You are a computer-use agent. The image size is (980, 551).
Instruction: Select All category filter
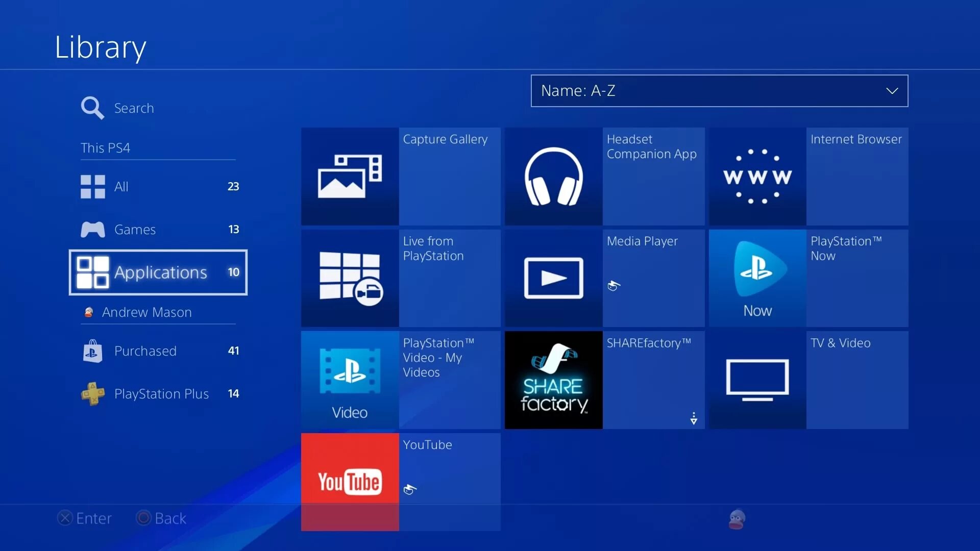coord(159,186)
